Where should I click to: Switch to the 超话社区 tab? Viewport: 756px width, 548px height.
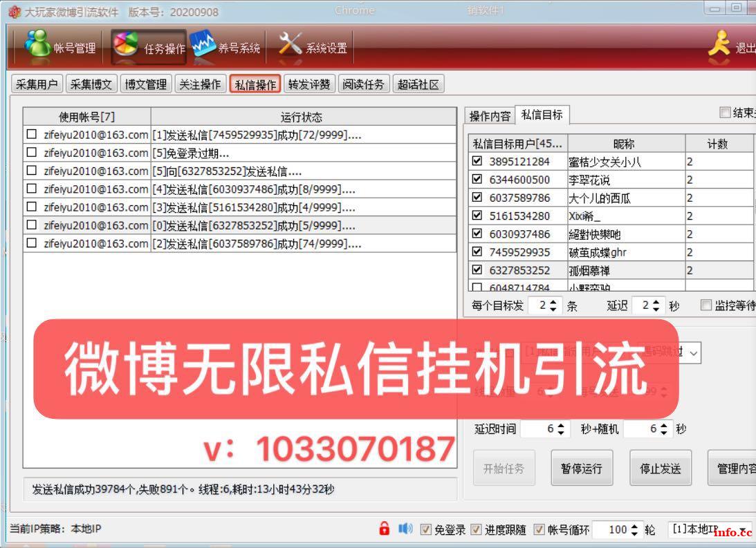418,84
